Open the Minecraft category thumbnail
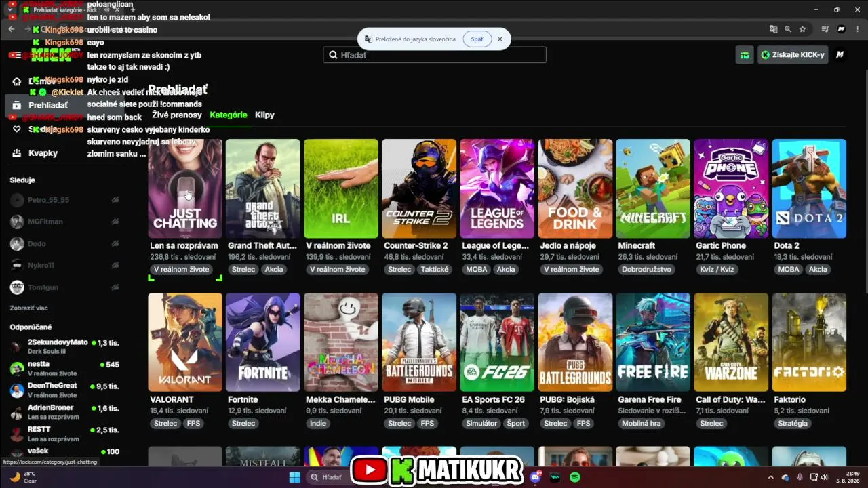This screenshot has height=488, width=868. click(653, 188)
